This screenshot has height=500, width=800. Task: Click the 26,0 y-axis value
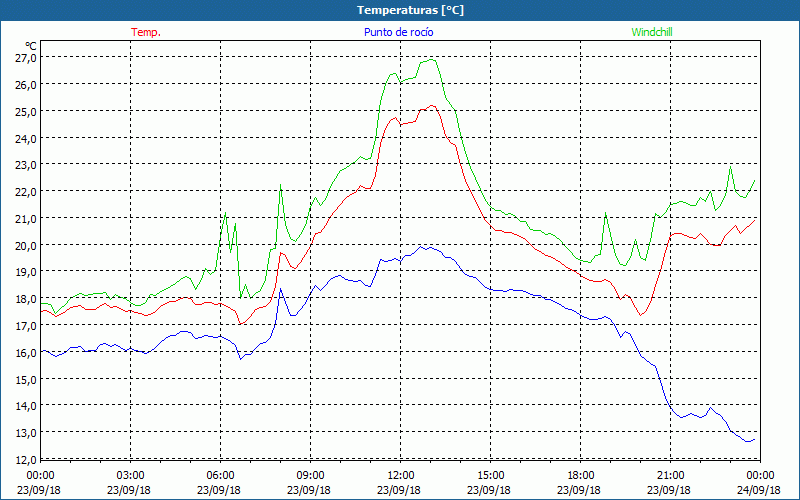tap(26, 85)
